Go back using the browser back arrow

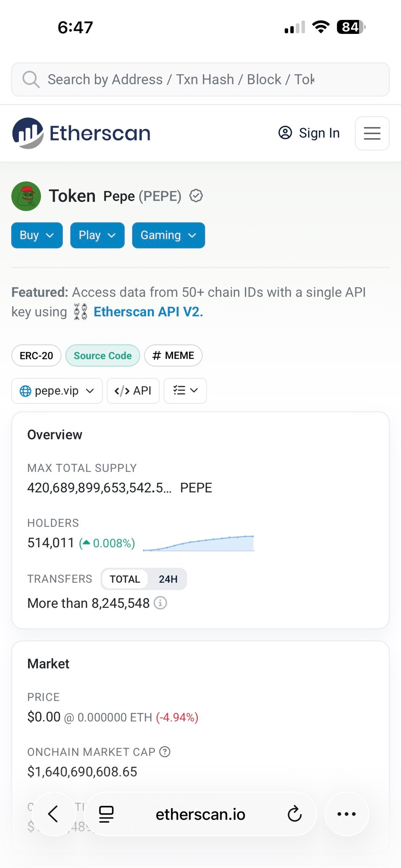click(53, 814)
